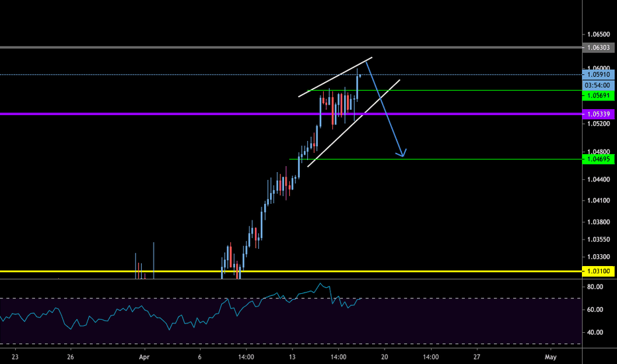This screenshot has width=617, height=364.
Task: Click the 60.00 RSI scale value
Action: [595, 310]
